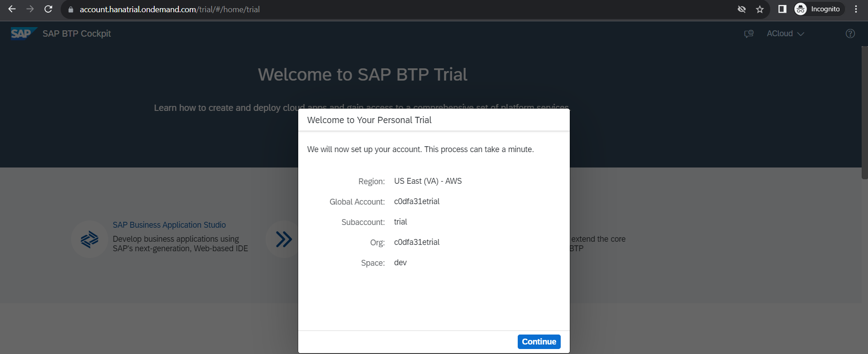View site information via the lock icon

click(x=71, y=10)
